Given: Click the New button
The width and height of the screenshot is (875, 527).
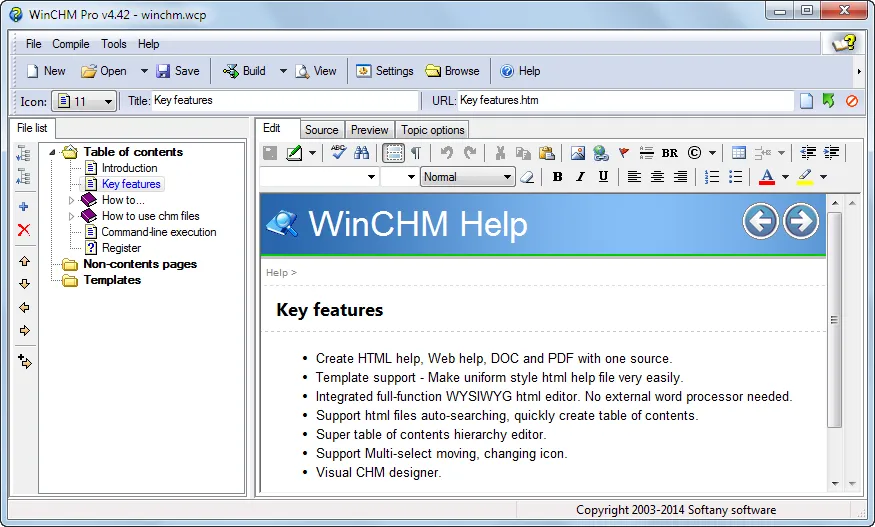Looking at the screenshot, I should click(46, 71).
